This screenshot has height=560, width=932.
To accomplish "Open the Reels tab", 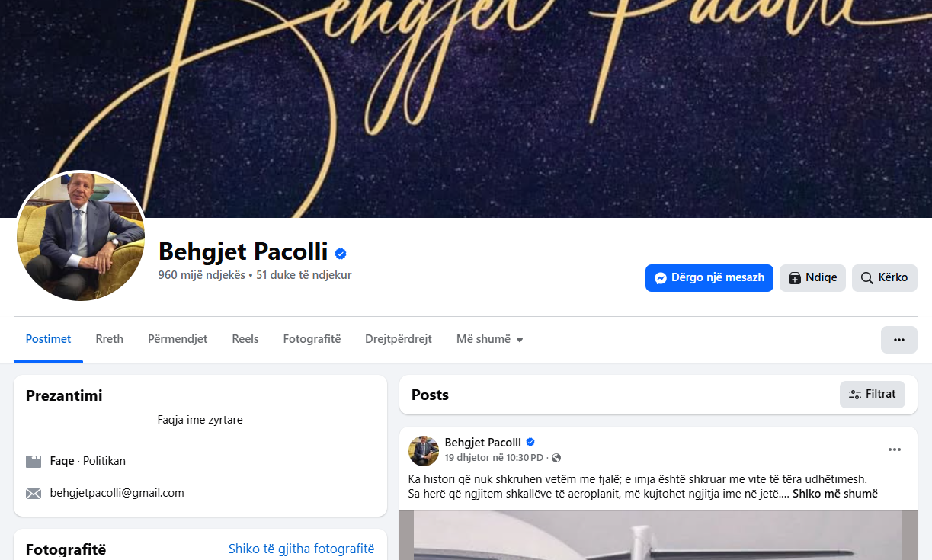I will click(245, 339).
